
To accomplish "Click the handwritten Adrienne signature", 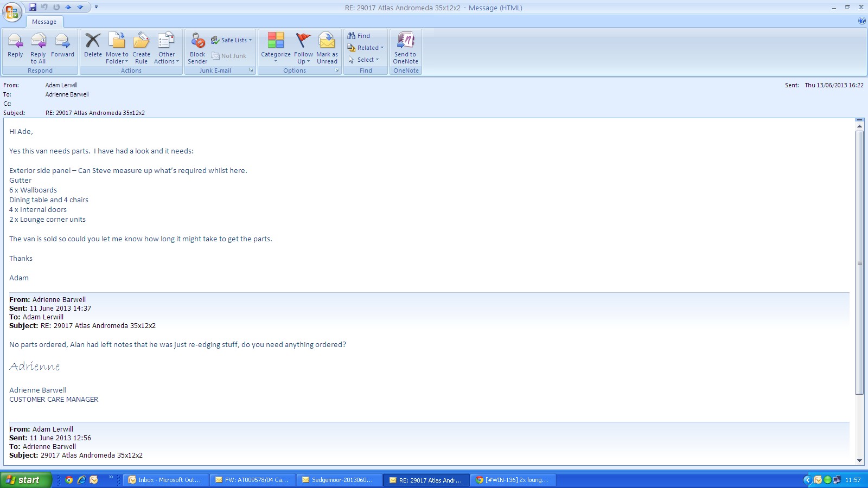I will pos(35,367).
